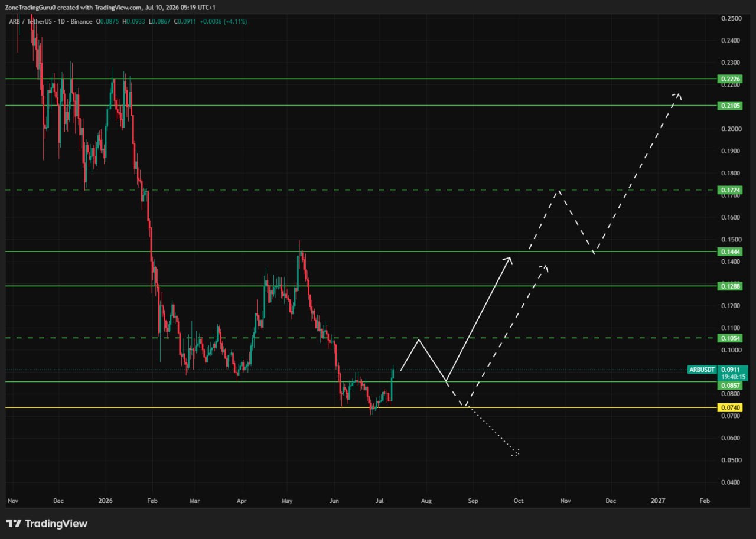Click the Nov 2025 label on time axis

(12, 501)
